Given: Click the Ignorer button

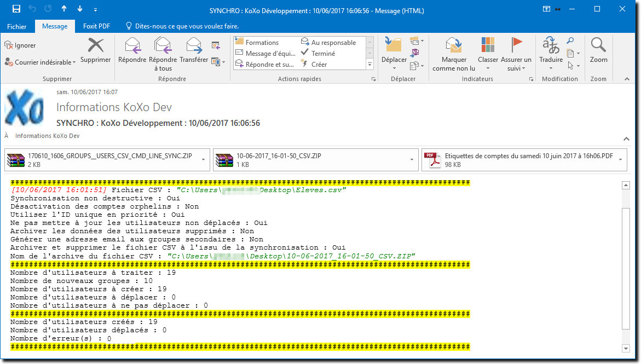Looking at the screenshot, I should [x=20, y=45].
